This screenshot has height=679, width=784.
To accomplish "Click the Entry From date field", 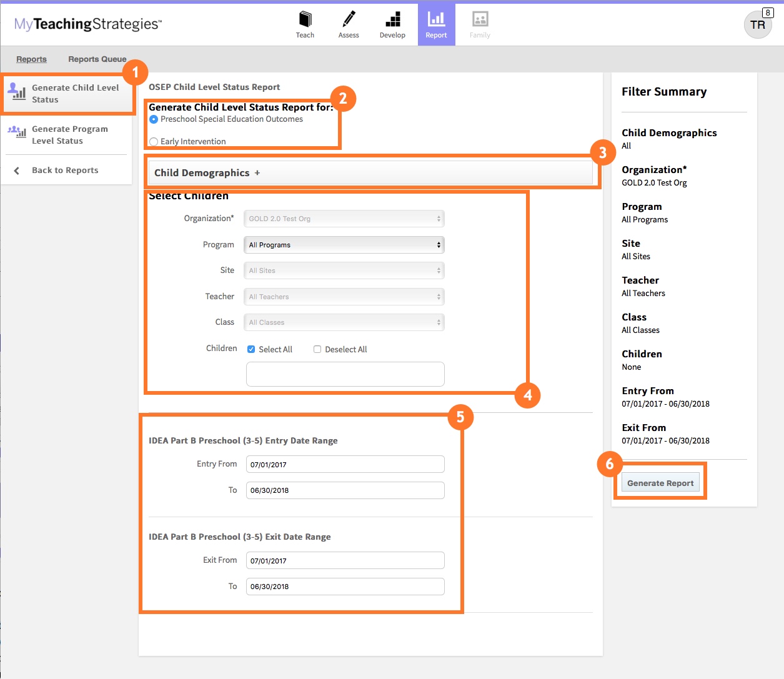I will coord(345,464).
